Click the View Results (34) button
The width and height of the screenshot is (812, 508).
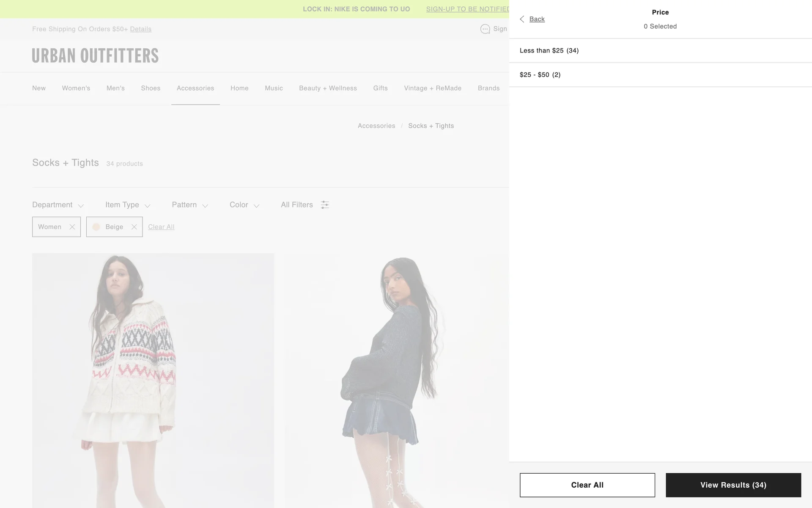coord(733,485)
